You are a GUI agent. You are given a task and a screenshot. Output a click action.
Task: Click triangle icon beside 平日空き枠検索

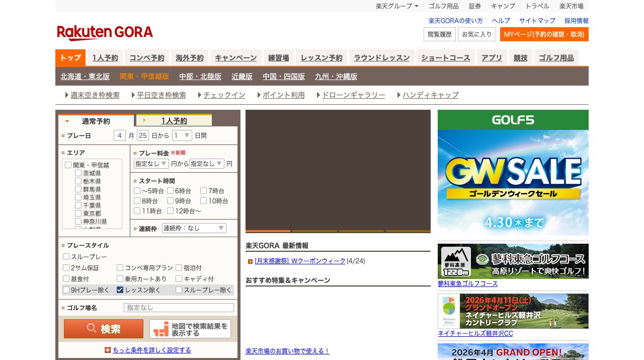133,95
